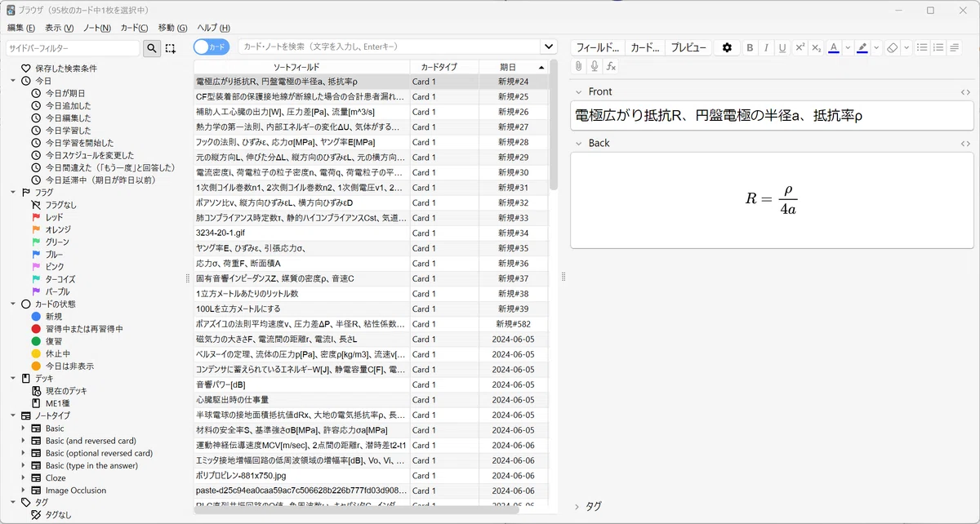The height and width of the screenshot is (524, 980).
Task: Attach file with paperclip icon
Action: pyautogui.click(x=578, y=66)
